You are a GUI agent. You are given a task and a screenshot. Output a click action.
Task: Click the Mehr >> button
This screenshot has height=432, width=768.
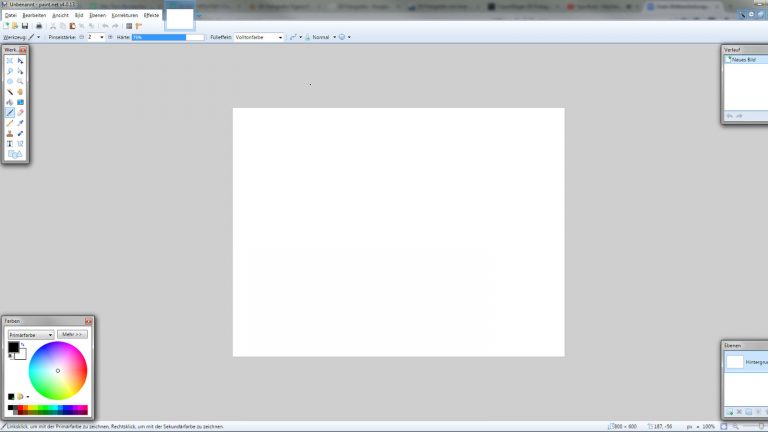(x=73, y=334)
